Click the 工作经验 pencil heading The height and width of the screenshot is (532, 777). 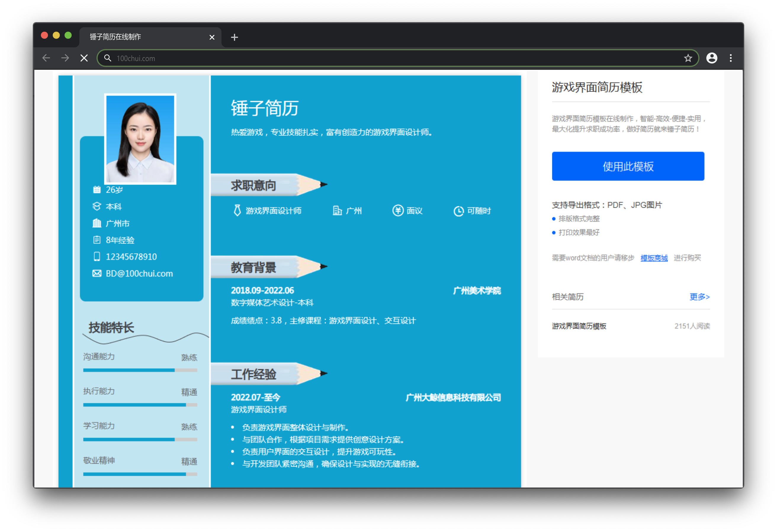[x=269, y=374]
